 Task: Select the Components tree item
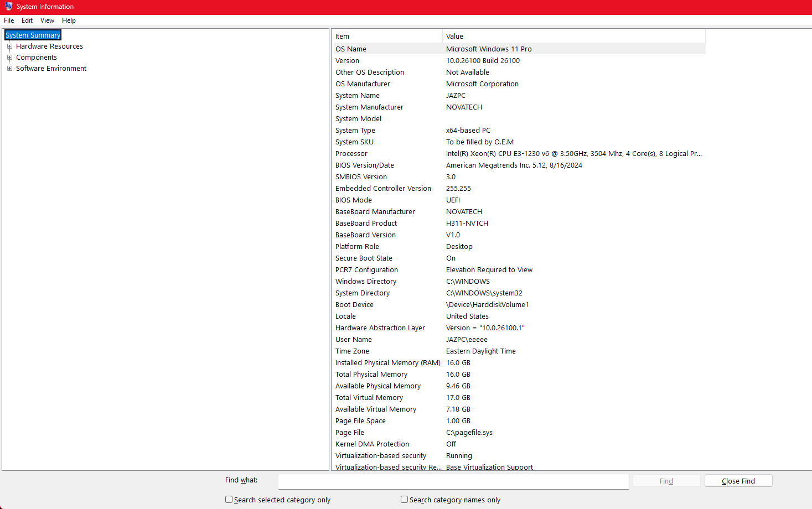coord(37,58)
